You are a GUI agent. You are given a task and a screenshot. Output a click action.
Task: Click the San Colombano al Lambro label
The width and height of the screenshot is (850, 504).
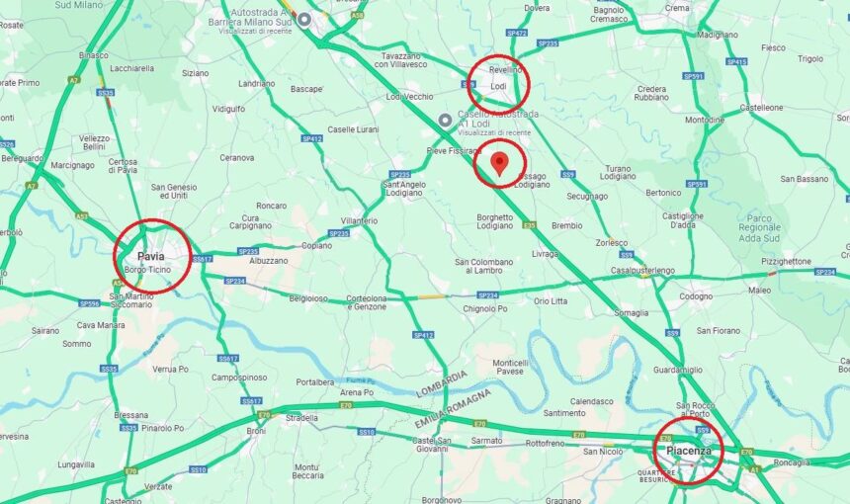[483, 266]
